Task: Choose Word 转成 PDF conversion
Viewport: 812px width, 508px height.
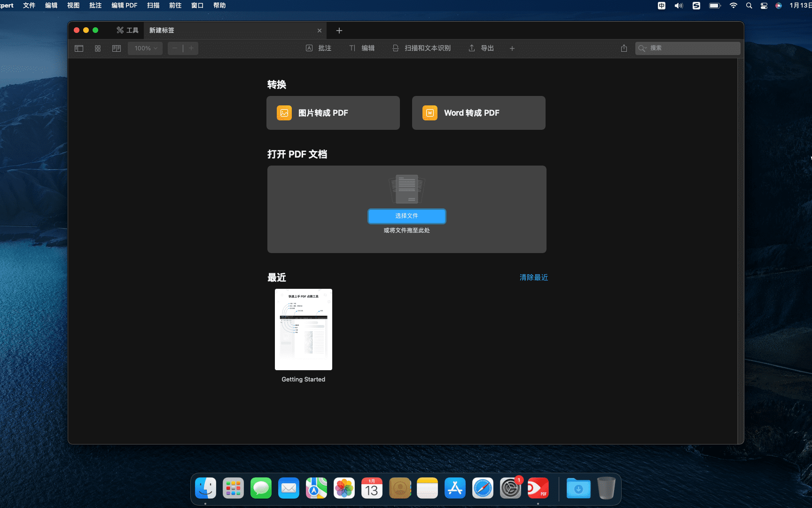Action: coord(478,113)
